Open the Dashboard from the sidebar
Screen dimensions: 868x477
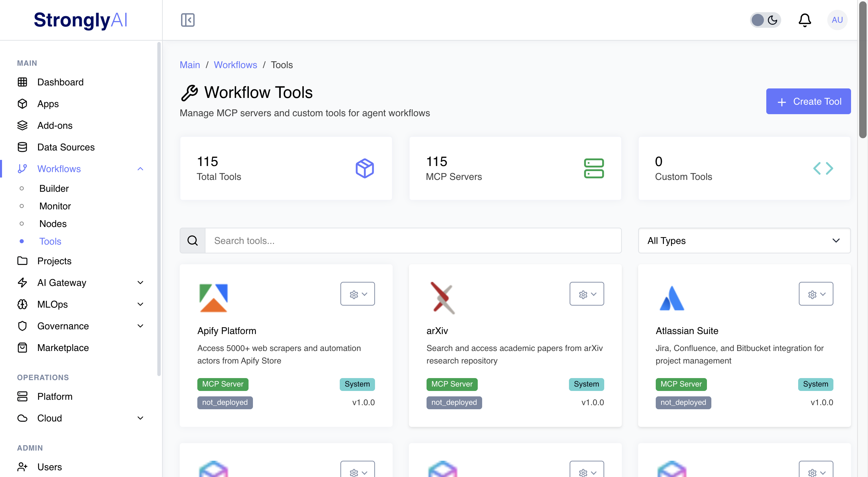[60, 82]
